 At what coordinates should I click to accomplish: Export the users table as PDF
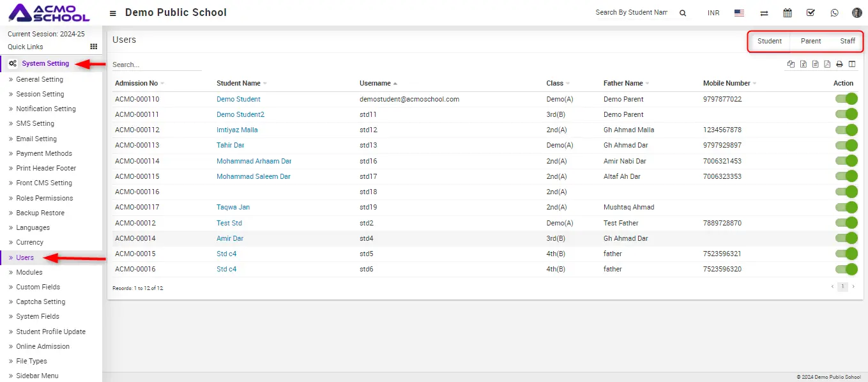click(827, 64)
